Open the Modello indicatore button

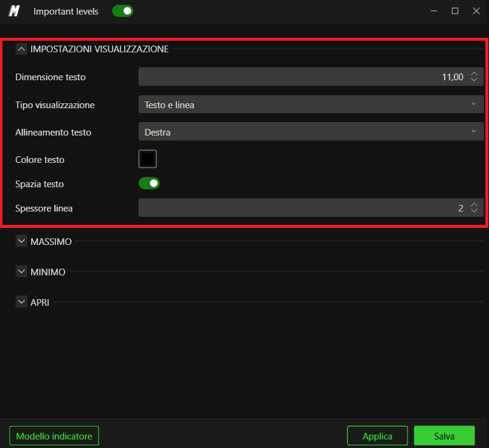(x=54, y=436)
